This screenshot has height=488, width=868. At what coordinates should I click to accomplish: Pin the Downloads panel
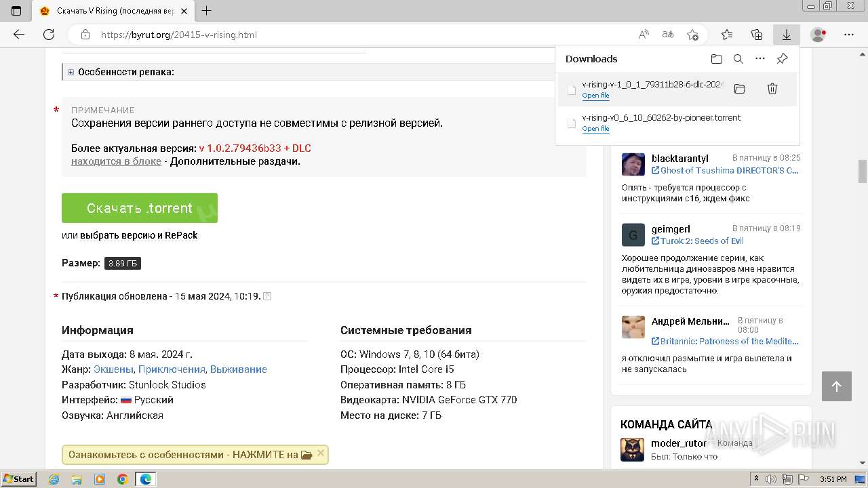(x=782, y=59)
